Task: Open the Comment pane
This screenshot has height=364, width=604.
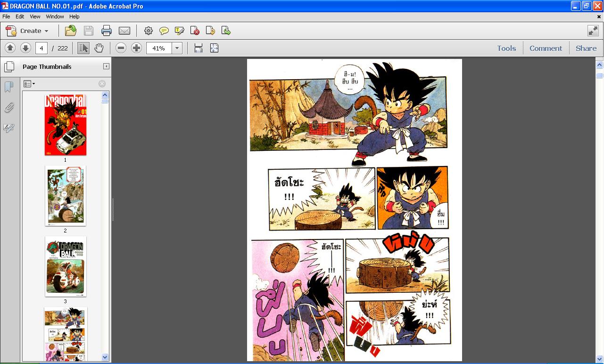Action: tap(546, 48)
